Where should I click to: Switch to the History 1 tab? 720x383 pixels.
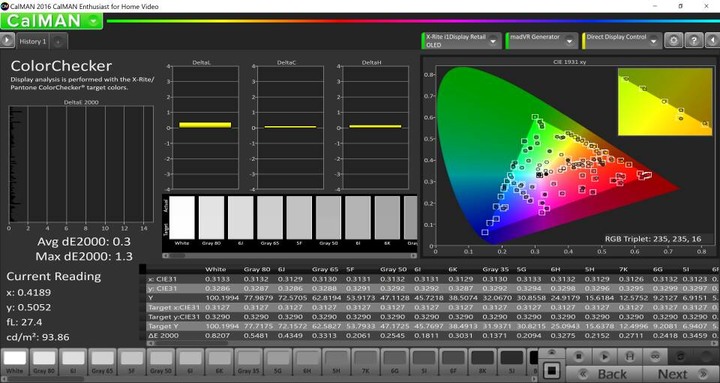[x=32, y=41]
